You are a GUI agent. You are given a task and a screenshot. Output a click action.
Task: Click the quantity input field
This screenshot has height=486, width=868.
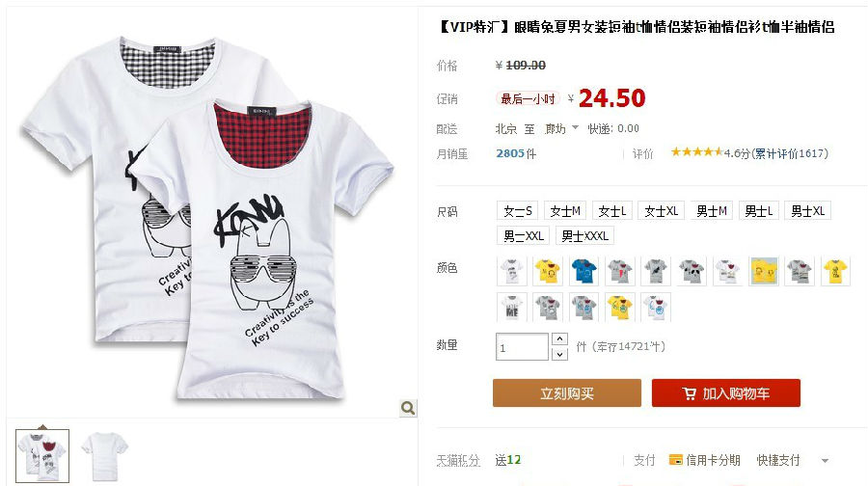tap(522, 347)
